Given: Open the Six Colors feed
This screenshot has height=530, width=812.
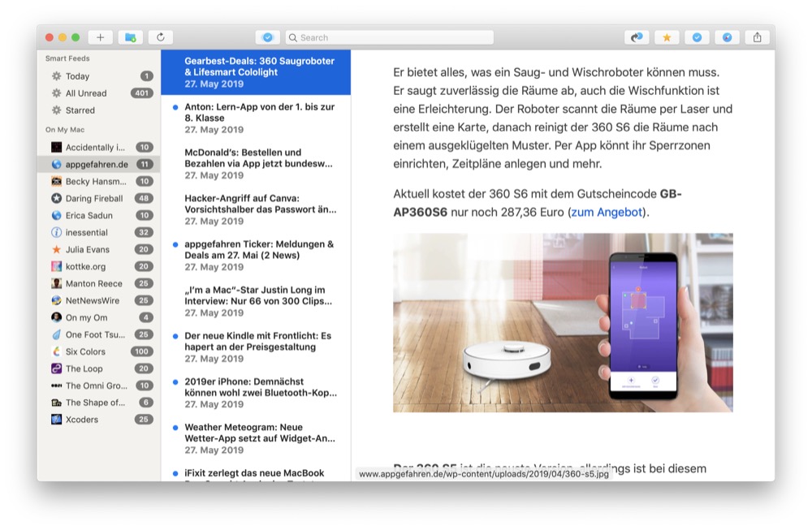Looking at the screenshot, I should pyautogui.click(x=85, y=351).
